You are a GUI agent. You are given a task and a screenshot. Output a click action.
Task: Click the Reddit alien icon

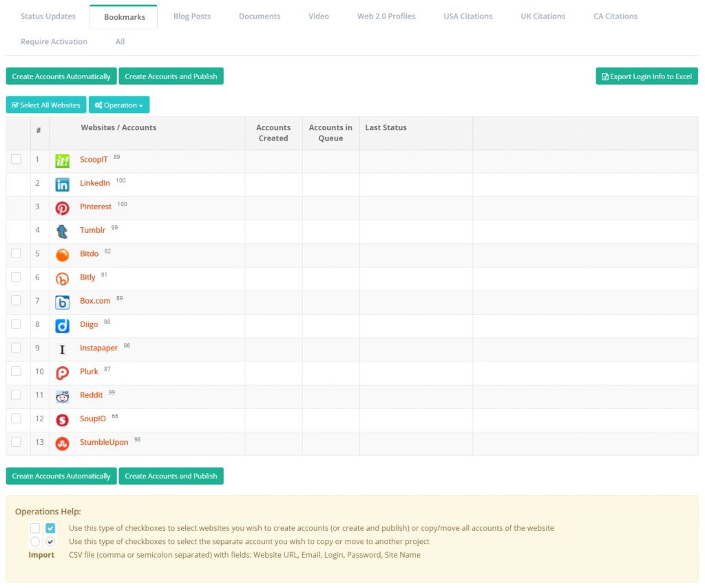62,396
